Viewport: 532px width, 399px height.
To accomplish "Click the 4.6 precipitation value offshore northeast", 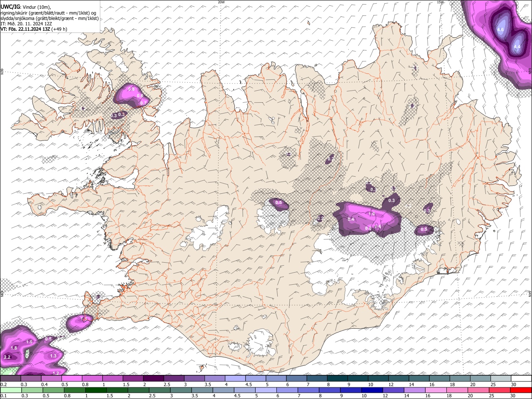I will (500, 30).
